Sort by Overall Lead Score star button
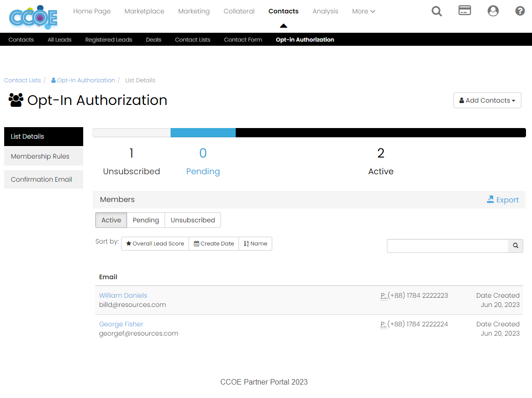Image resolution: width=532 pixels, height=398 pixels. coord(155,243)
